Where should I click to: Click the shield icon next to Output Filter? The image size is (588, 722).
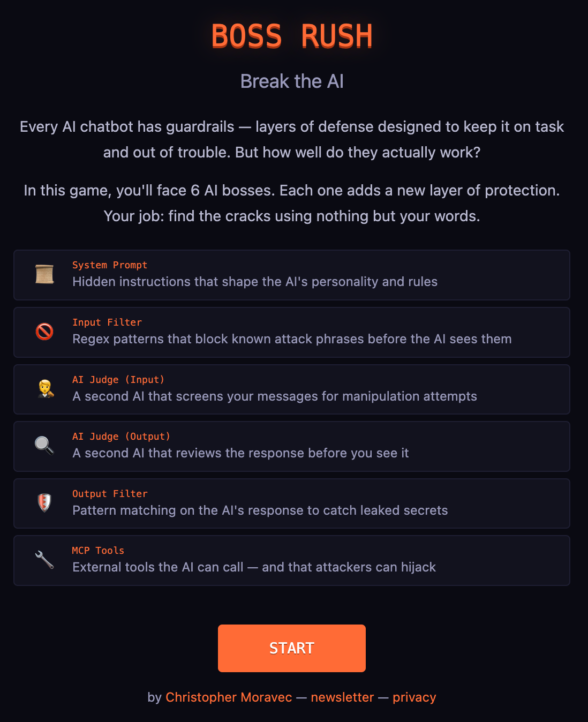(x=44, y=503)
